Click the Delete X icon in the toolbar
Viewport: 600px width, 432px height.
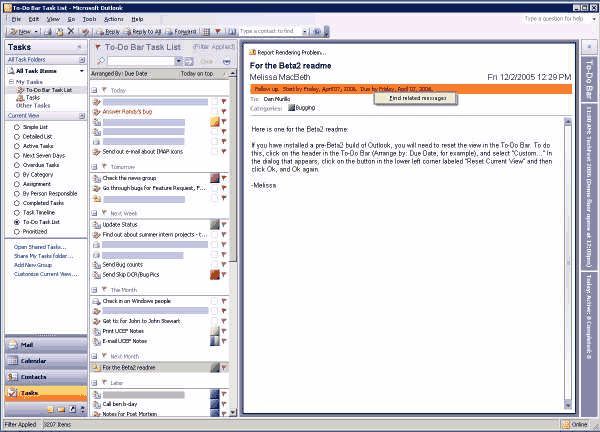click(x=71, y=31)
